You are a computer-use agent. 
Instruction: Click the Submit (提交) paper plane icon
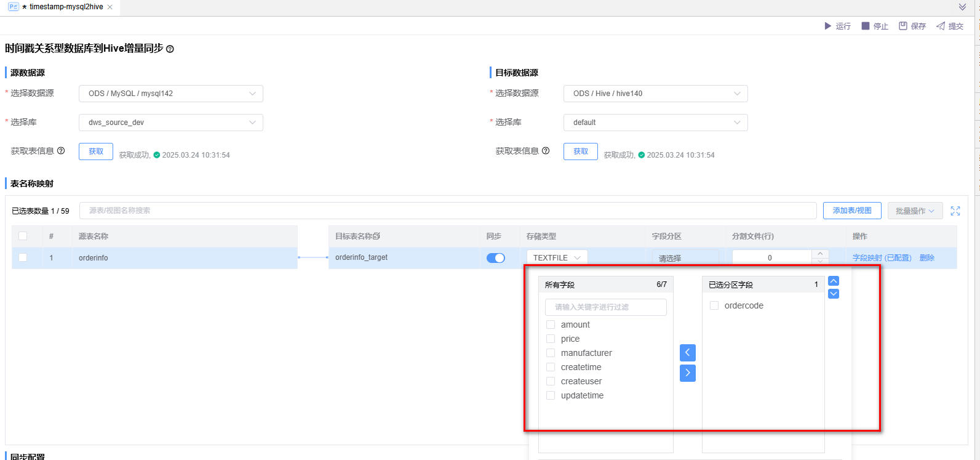coord(941,26)
